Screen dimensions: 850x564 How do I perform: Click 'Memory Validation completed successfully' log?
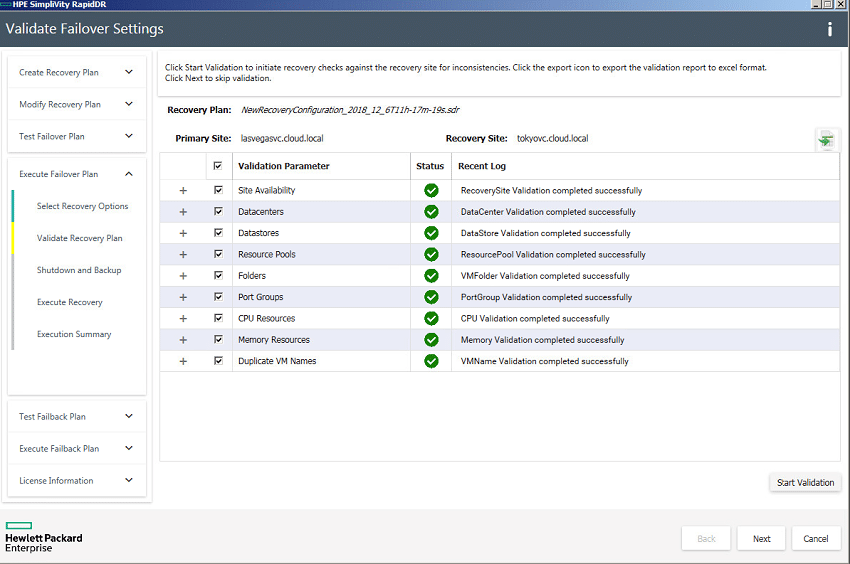coord(543,340)
